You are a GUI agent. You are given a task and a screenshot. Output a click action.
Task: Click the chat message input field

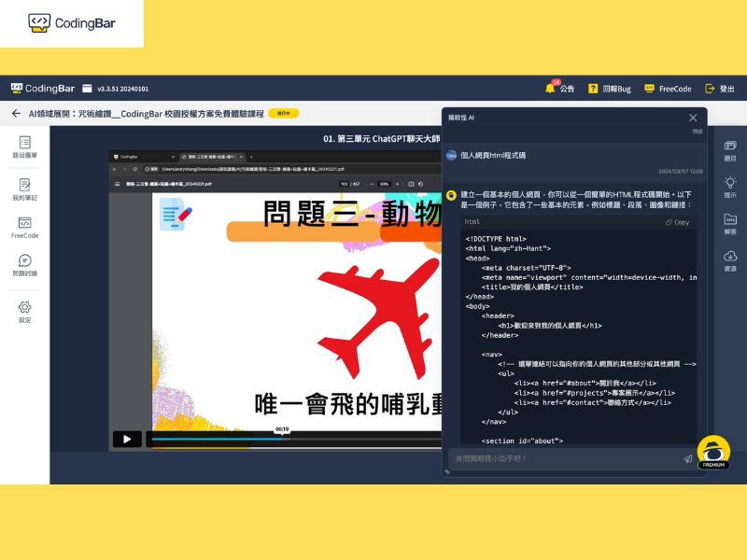tap(565, 459)
